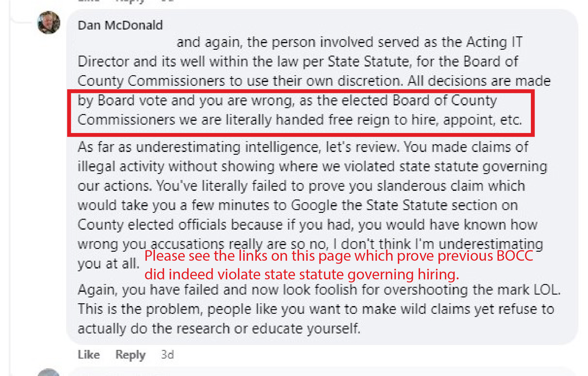Click the red annotation starting "Please see the links"
Screen dimensions: 588x376
tap(338, 256)
